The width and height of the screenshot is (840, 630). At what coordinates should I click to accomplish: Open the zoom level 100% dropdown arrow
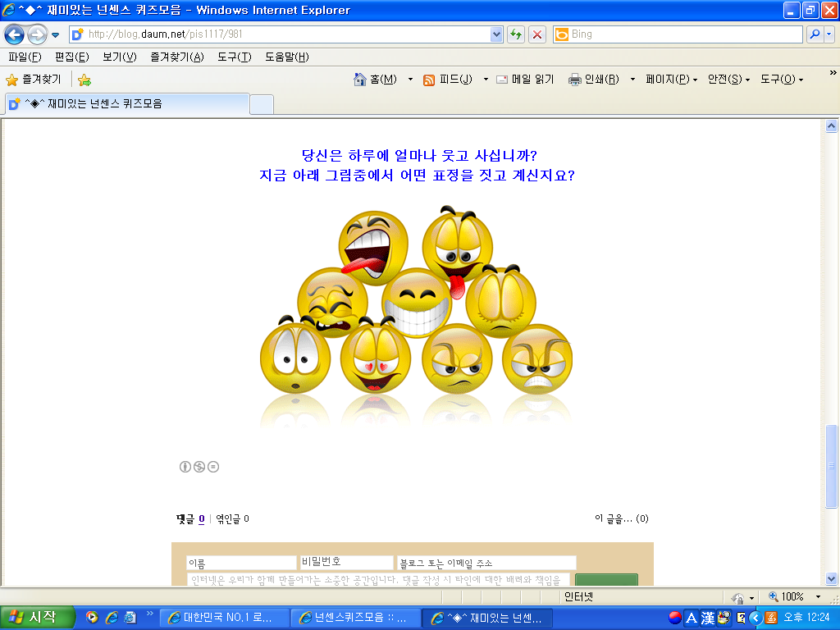click(x=818, y=596)
